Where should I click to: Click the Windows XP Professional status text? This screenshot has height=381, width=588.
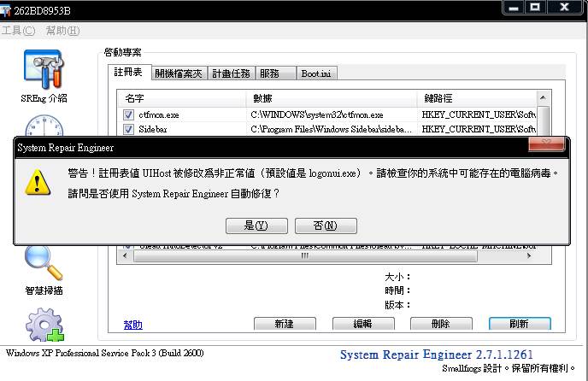coord(104,354)
